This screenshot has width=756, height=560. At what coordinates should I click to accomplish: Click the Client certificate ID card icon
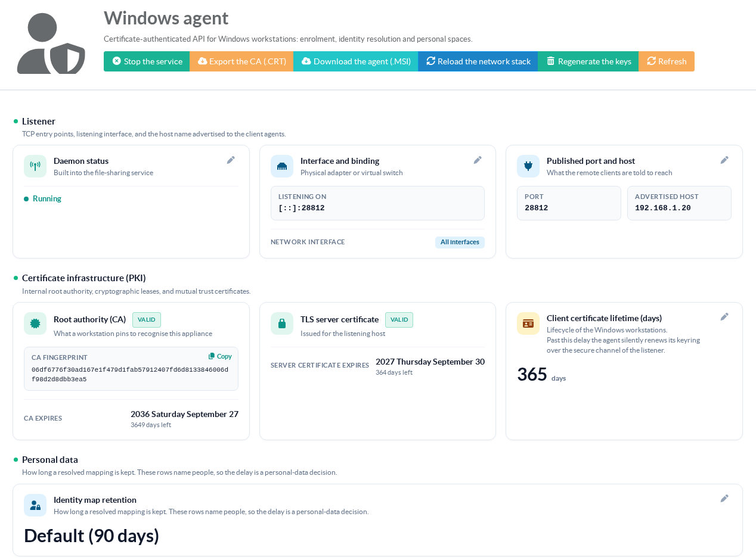(x=528, y=323)
